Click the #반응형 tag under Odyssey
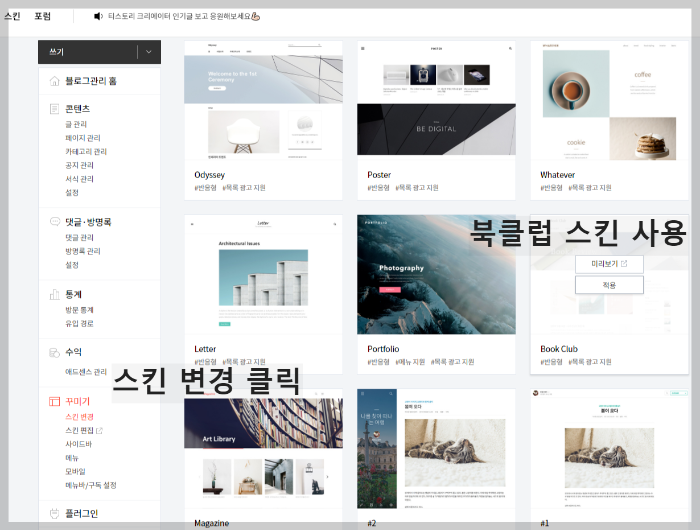700x530 pixels. click(205, 188)
